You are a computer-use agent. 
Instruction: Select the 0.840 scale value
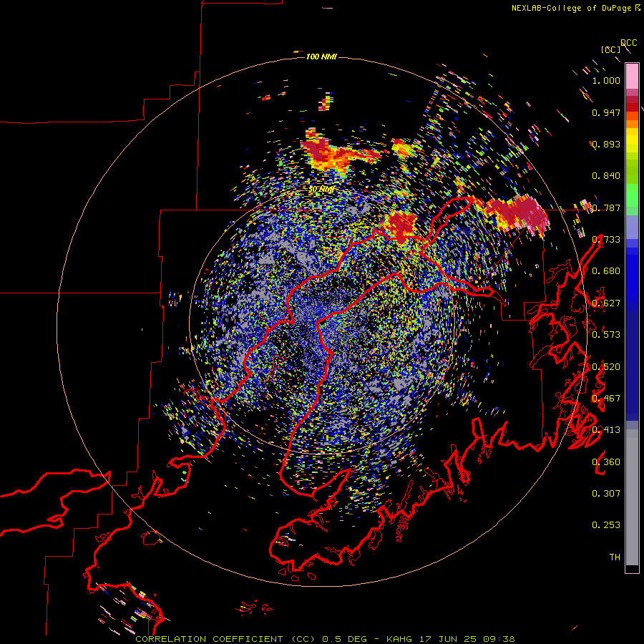(x=606, y=176)
